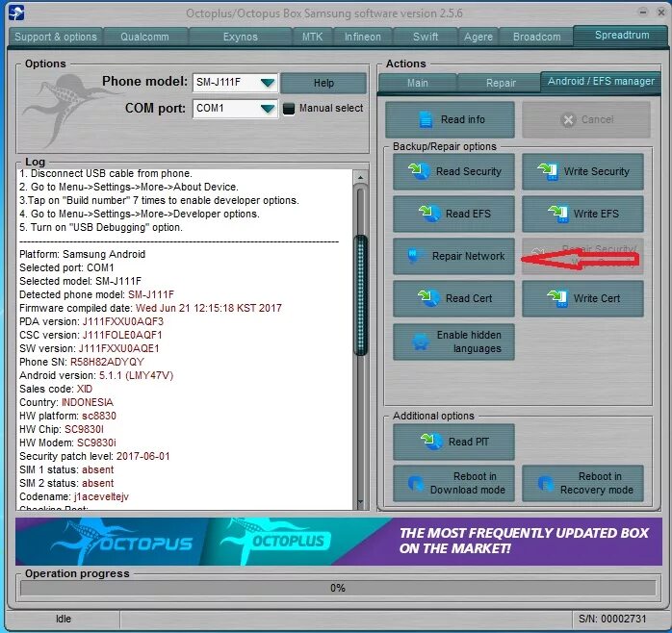Click the Read PIT button label
Viewport: 672px width, 633px height.
pyautogui.click(x=468, y=442)
